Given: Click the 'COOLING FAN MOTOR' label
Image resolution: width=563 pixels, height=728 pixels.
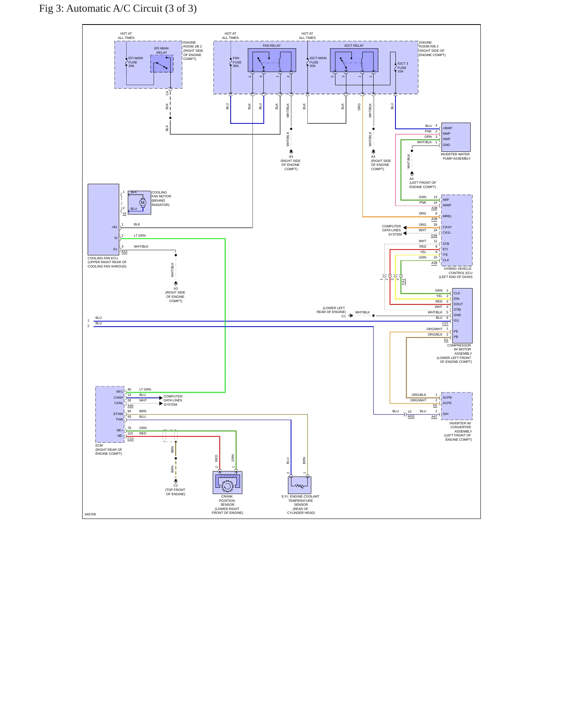Looking at the screenshot, I should [x=161, y=194].
